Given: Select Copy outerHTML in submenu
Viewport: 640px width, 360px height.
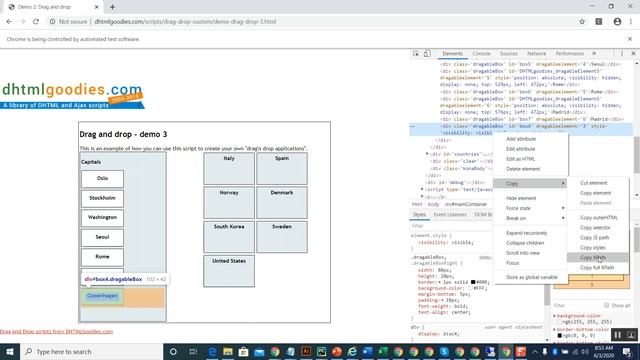Looking at the screenshot, I should click(x=599, y=218).
